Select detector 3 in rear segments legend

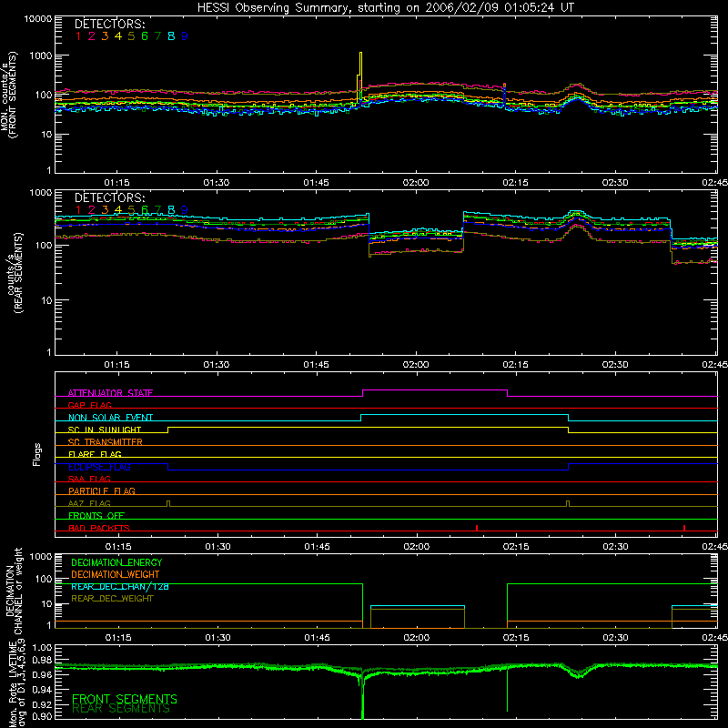[105, 210]
